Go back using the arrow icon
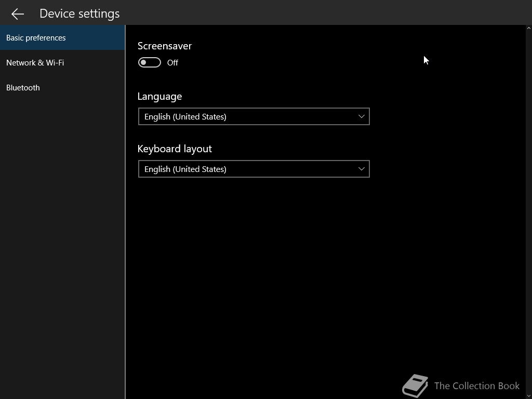Viewport: 532px width, 399px height. (17, 14)
